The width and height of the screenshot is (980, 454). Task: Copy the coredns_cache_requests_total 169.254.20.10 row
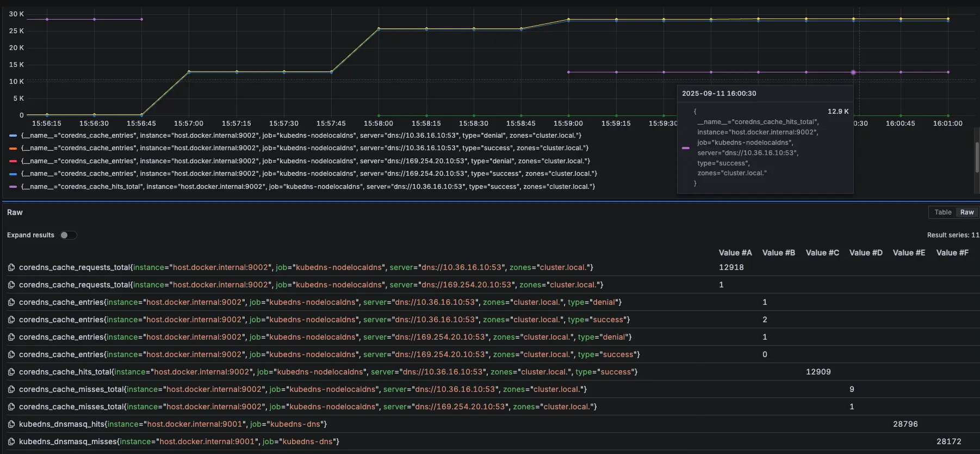[x=11, y=285]
